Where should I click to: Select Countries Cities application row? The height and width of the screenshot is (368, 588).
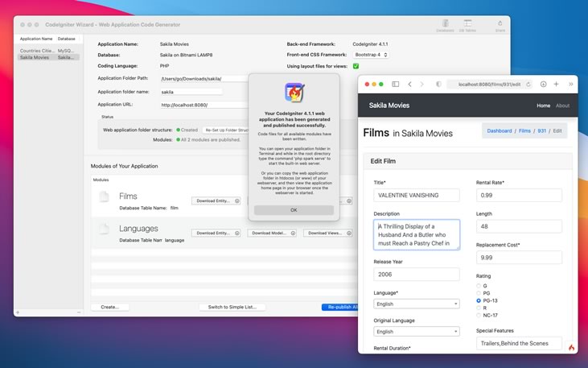(x=48, y=50)
